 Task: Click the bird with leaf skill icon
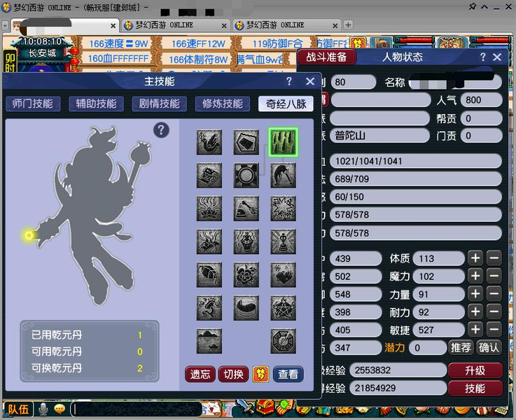coord(209,142)
